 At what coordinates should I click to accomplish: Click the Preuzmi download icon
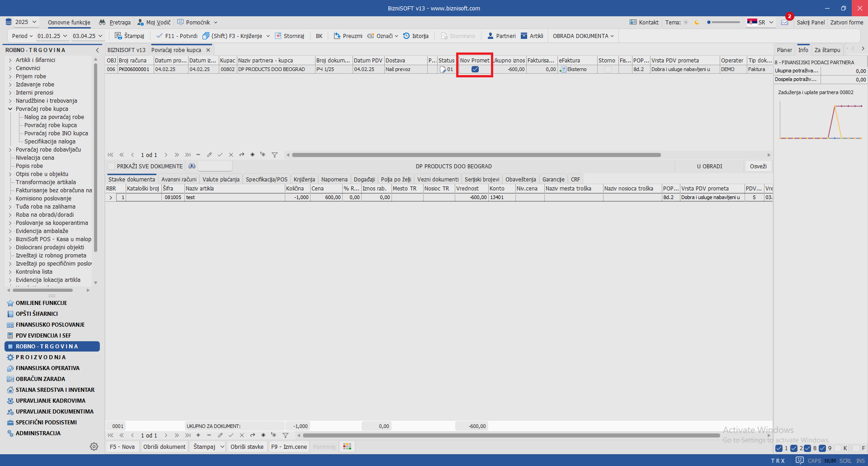click(337, 36)
